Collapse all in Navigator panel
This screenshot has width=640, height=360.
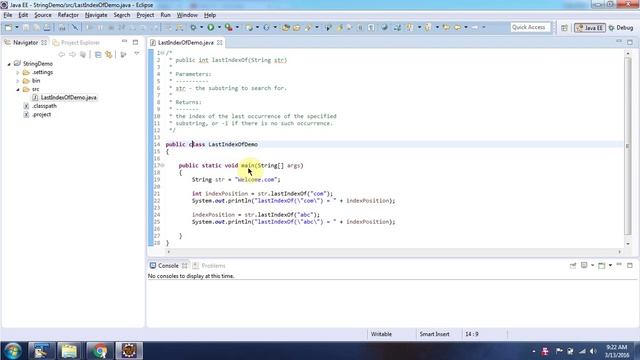point(98,54)
